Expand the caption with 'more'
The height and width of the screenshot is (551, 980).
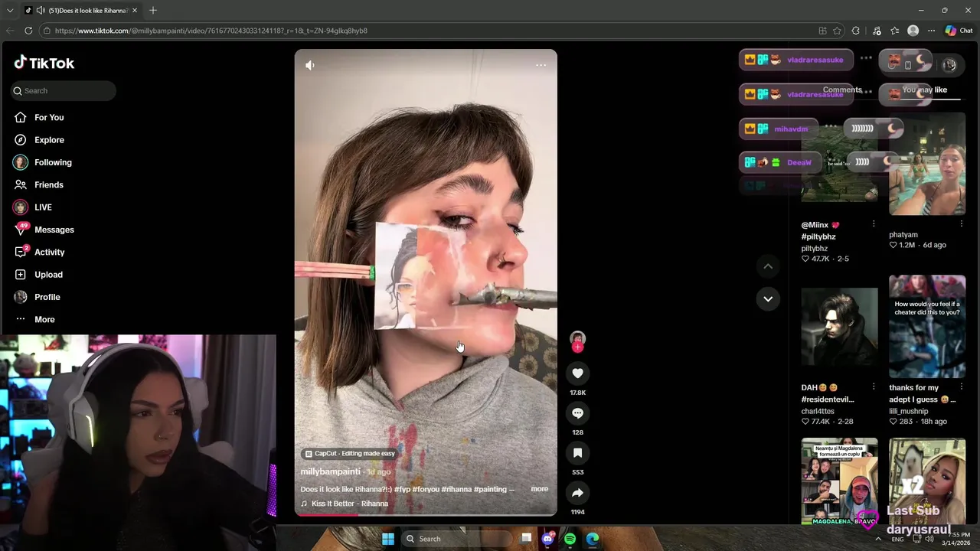coord(540,489)
